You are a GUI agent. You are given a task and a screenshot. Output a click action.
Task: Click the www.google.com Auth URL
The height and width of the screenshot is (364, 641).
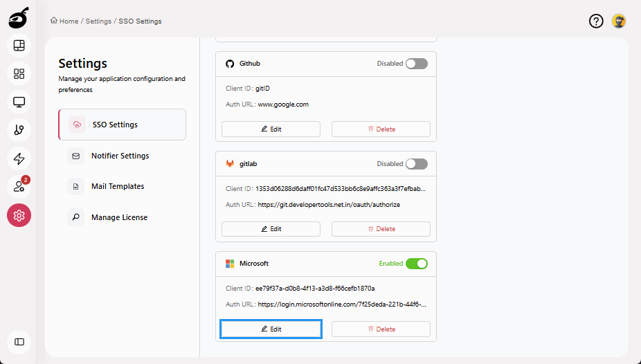point(283,104)
